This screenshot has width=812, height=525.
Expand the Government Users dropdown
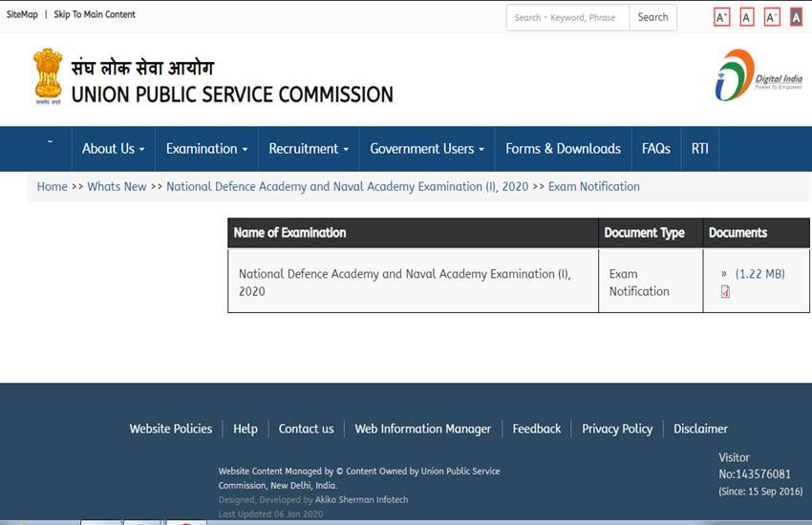click(x=427, y=149)
